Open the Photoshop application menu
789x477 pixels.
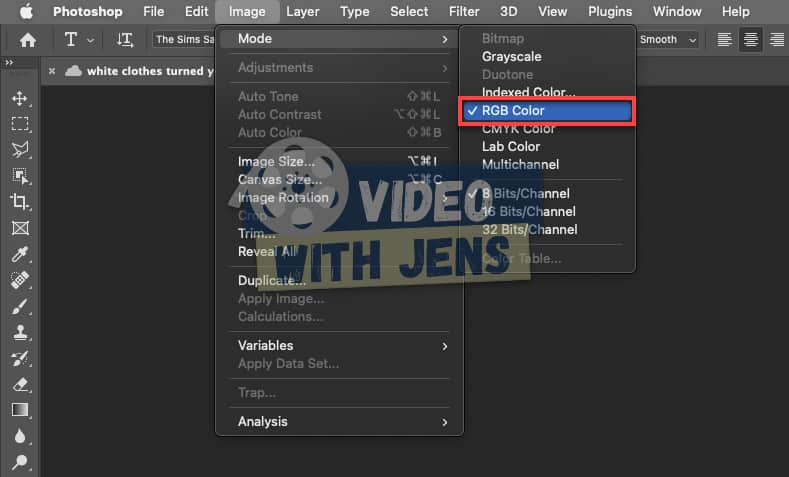tap(88, 11)
